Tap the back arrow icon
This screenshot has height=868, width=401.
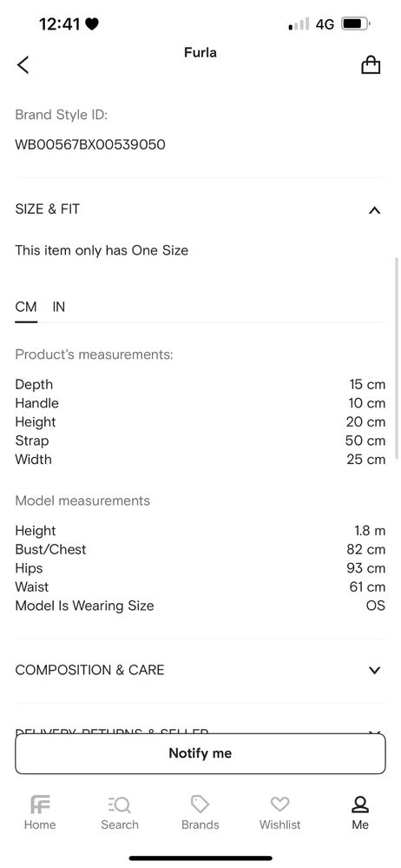[23, 65]
